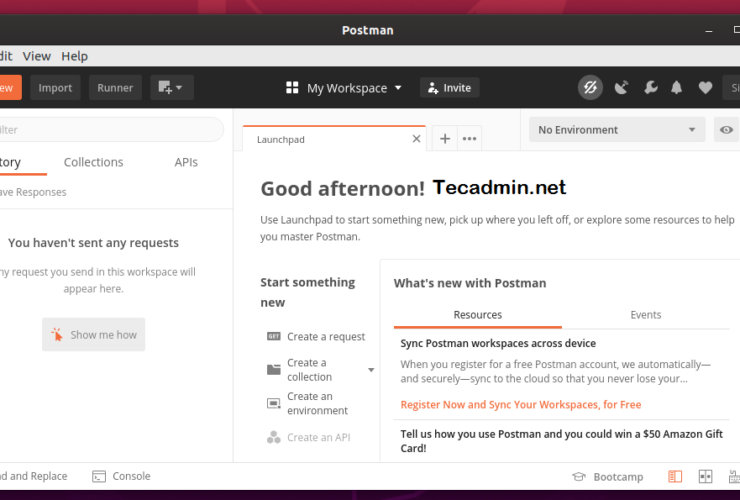Open tab options three-dot menu
The width and height of the screenshot is (740, 500).
point(469,139)
